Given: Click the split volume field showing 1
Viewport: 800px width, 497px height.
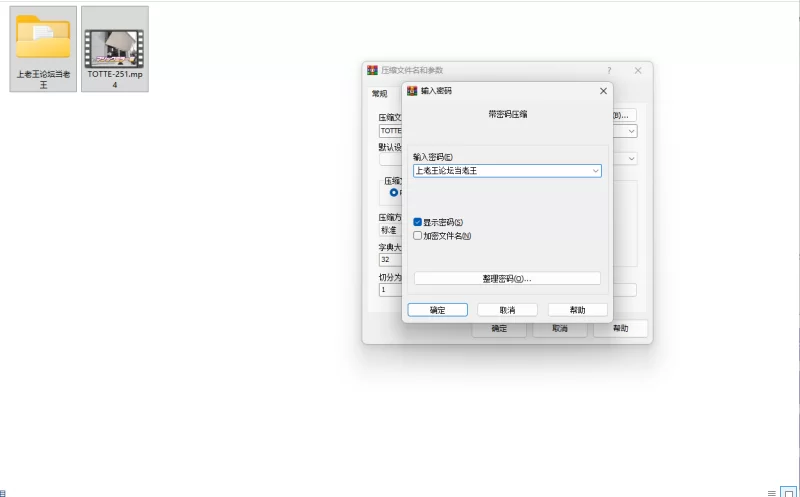Looking at the screenshot, I should click(391, 290).
